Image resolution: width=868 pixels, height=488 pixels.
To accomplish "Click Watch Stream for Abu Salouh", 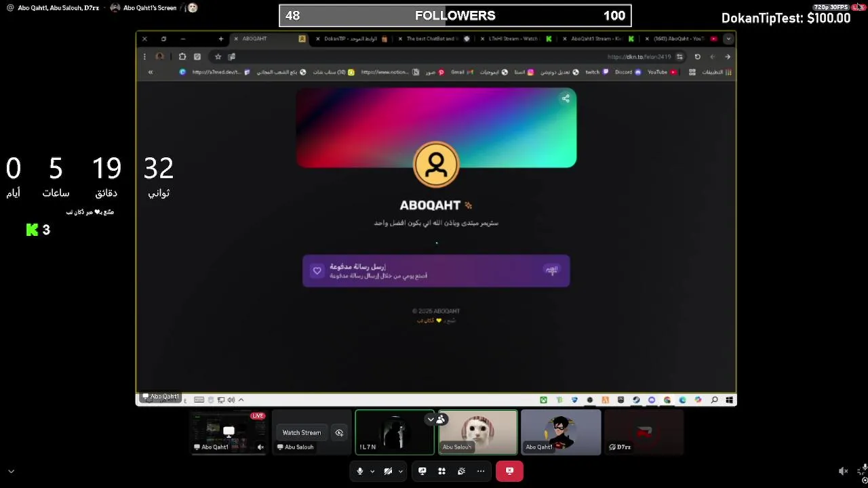I will (302, 432).
